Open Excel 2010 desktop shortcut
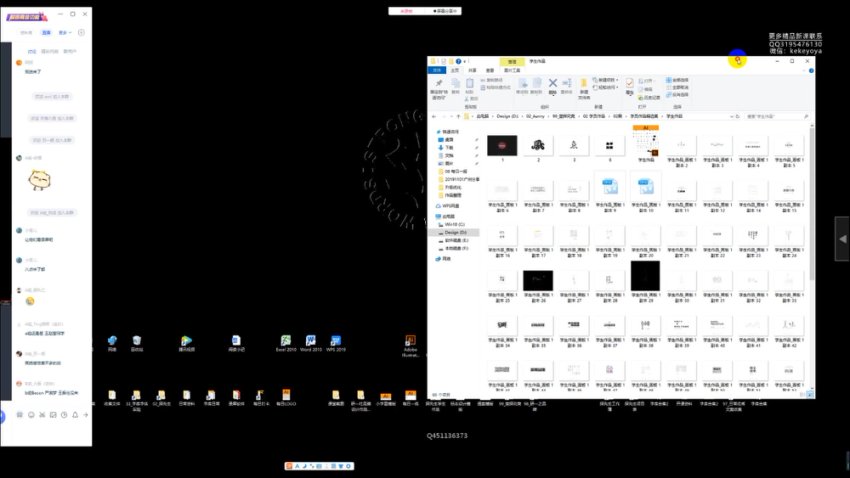The height and width of the screenshot is (478, 850). [x=286, y=344]
